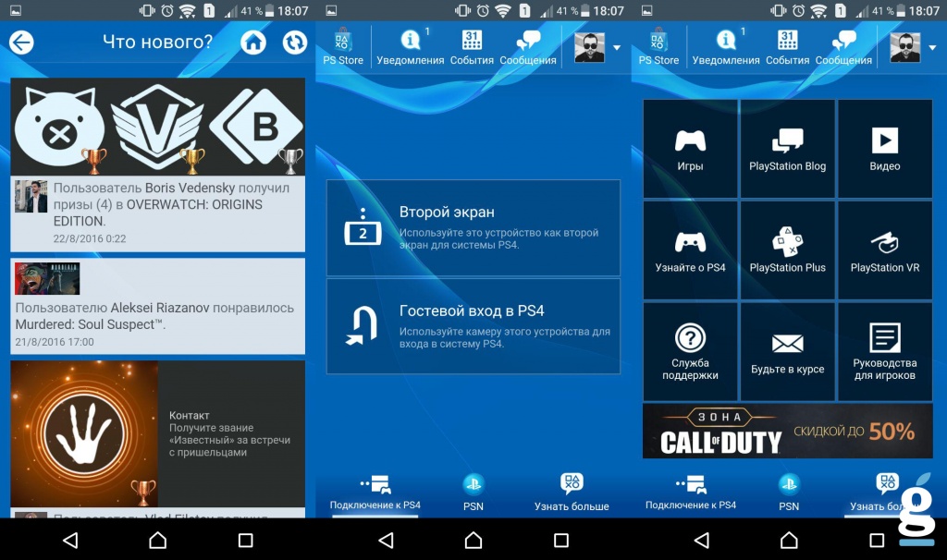
Task: Tap Android home button on middle screen
Action: click(x=473, y=540)
